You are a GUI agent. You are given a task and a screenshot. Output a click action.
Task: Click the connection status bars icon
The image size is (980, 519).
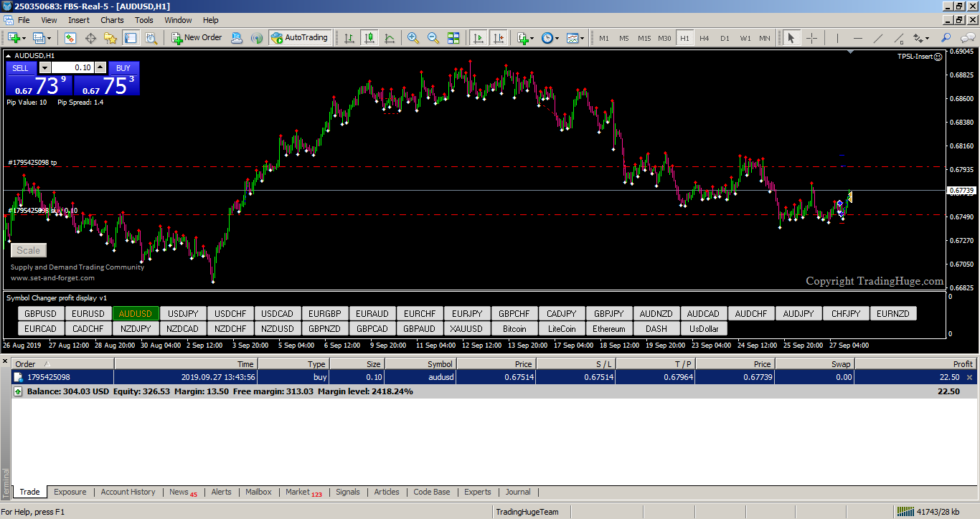pyautogui.click(x=905, y=512)
